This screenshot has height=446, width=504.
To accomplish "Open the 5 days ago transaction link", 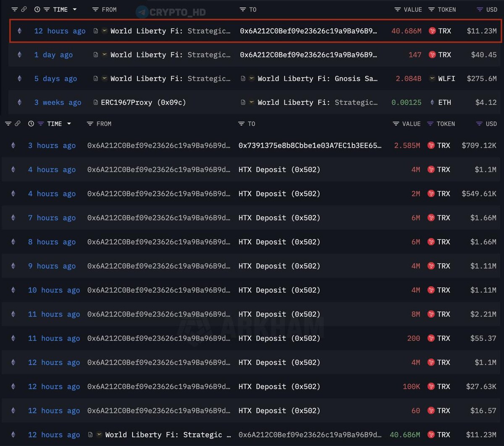I will tap(55, 79).
